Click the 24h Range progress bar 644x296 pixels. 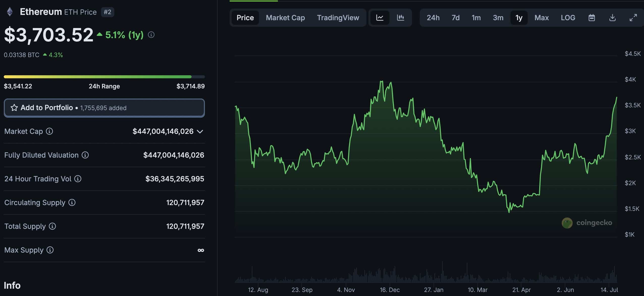coord(104,77)
